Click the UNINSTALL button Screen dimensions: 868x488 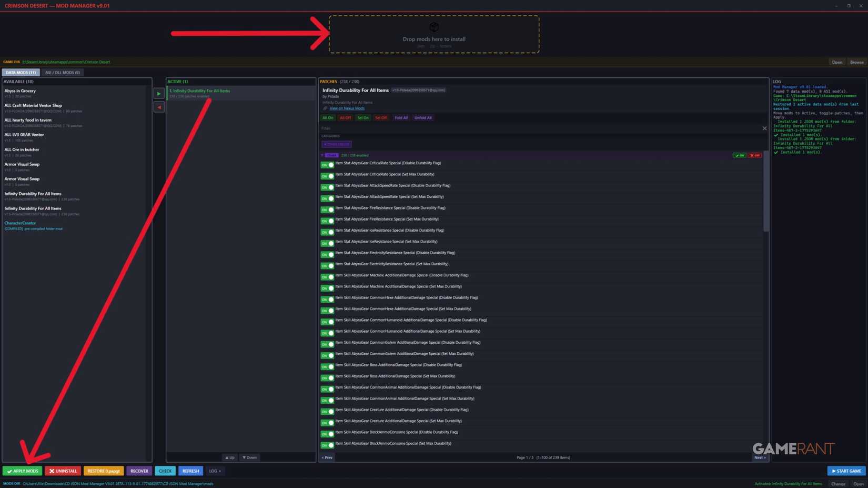(x=63, y=471)
